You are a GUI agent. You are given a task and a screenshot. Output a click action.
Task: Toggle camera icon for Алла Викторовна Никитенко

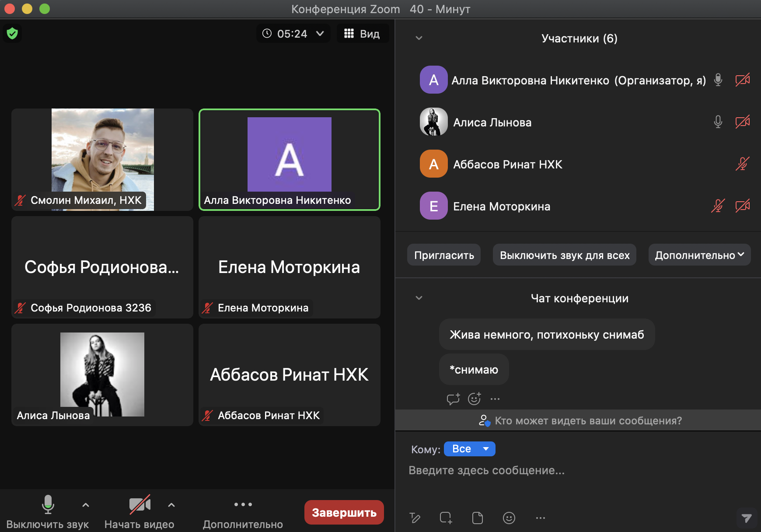pos(743,80)
